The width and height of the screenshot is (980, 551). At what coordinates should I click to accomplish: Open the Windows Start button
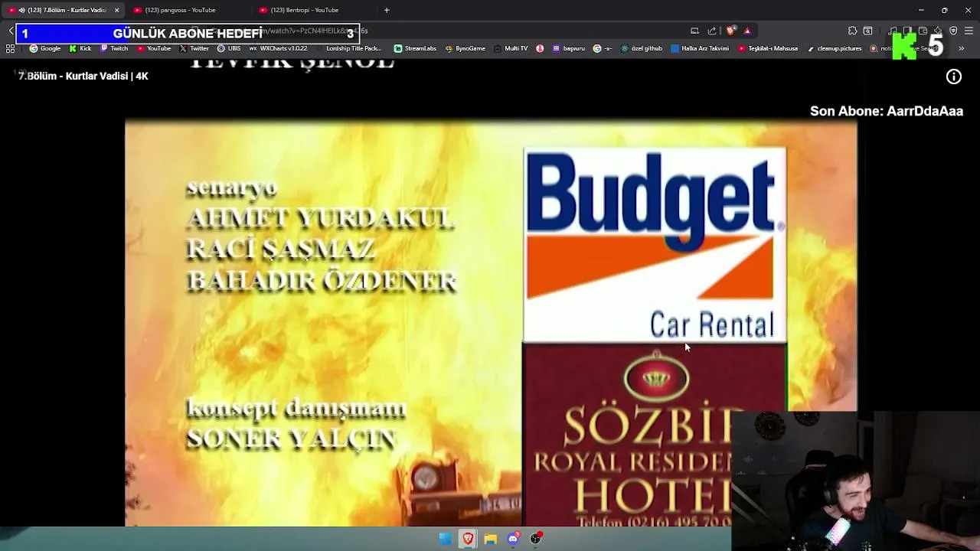(x=445, y=539)
